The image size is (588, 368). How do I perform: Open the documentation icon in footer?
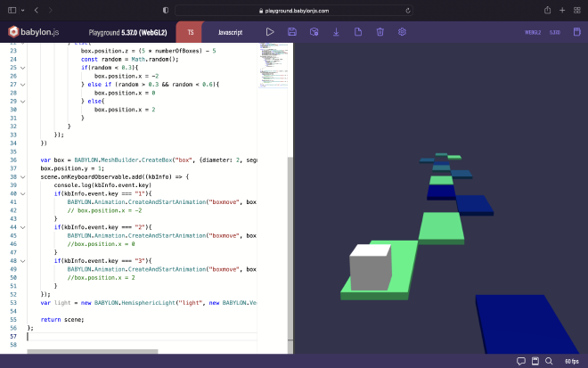[537, 361]
